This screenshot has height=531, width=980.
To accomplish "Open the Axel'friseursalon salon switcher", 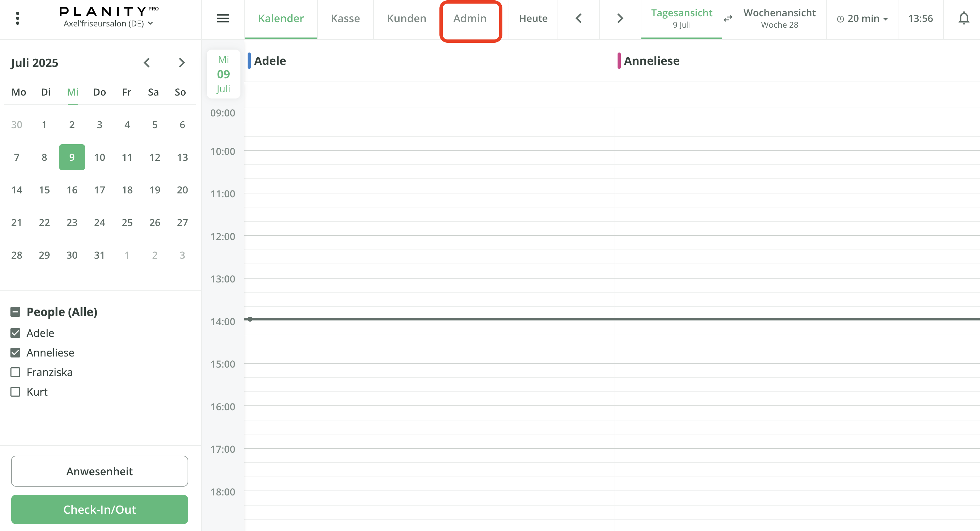I will coord(108,23).
